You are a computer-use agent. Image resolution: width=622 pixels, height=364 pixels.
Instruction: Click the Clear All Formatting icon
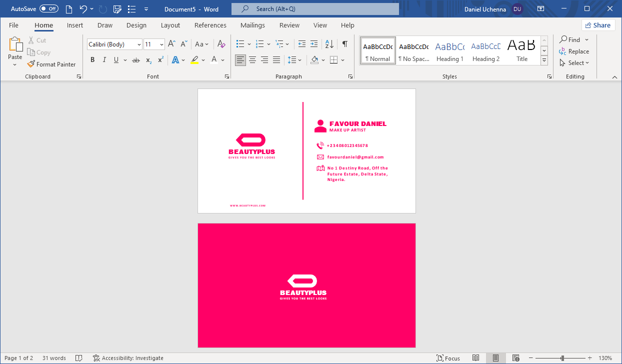221,44
